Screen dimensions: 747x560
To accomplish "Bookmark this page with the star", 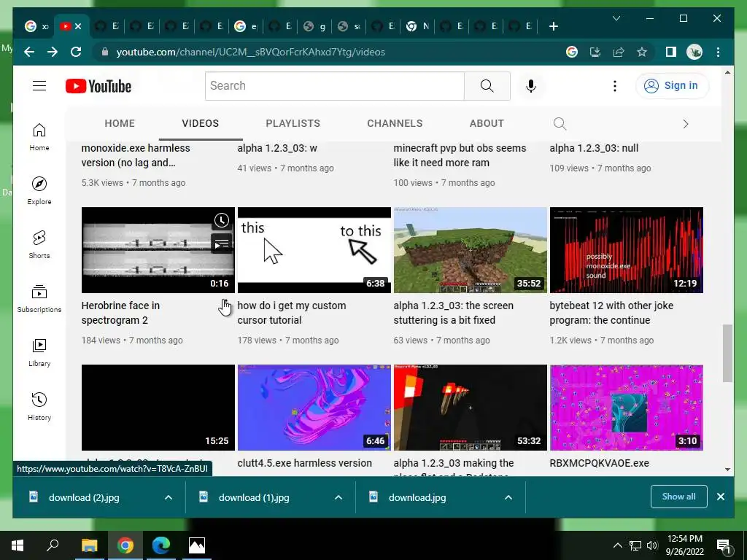I will point(642,52).
